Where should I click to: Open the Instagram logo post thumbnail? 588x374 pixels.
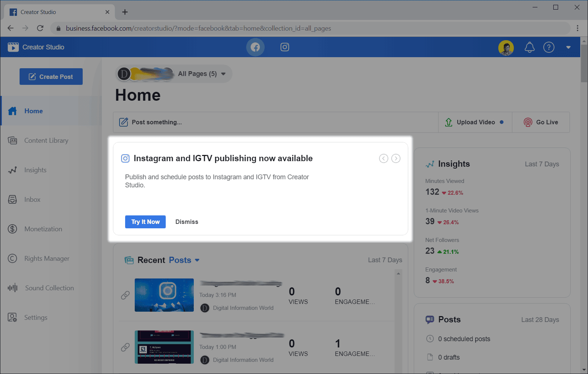click(164, 295)
